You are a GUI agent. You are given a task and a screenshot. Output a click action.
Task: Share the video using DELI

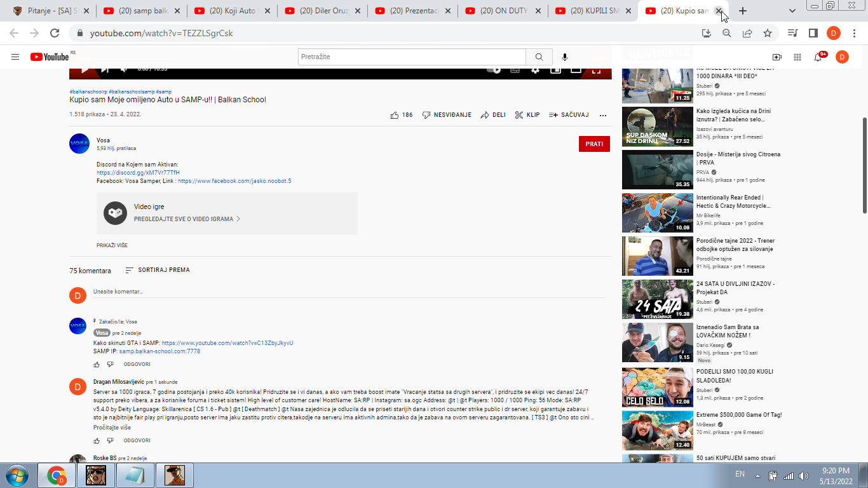493,115
